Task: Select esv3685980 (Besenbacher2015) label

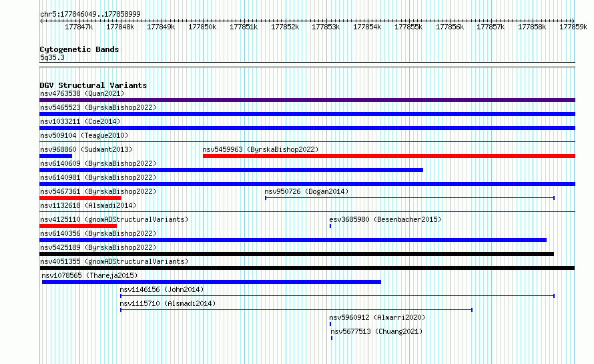Action: point(385,219)
